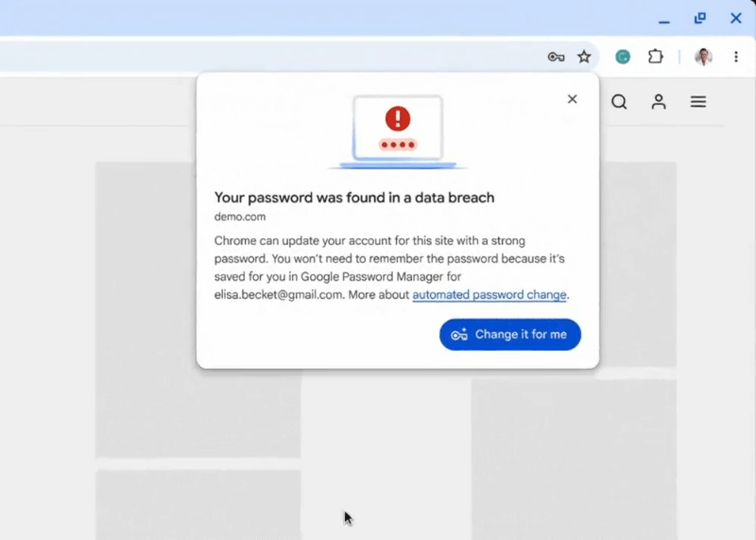Click the site search magnifier icon
Viewport: 756px width, 540px height.
click(619, 102)
